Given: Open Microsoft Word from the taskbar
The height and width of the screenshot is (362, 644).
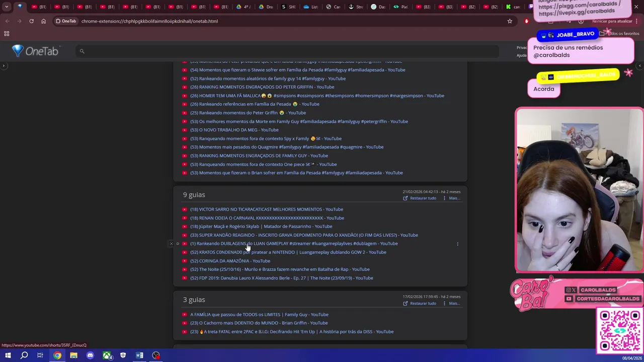Looking at the screenshot, I should 139,355.
